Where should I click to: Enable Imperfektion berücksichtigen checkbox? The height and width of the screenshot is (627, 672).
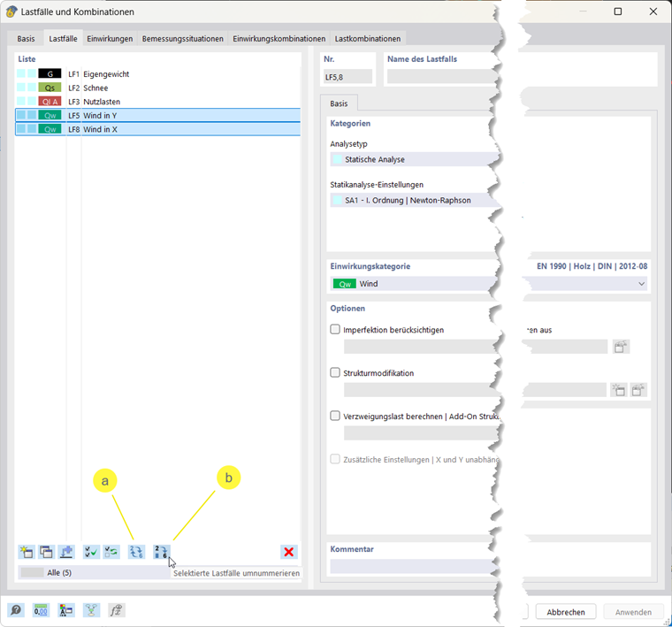click(x=335, y=329)
